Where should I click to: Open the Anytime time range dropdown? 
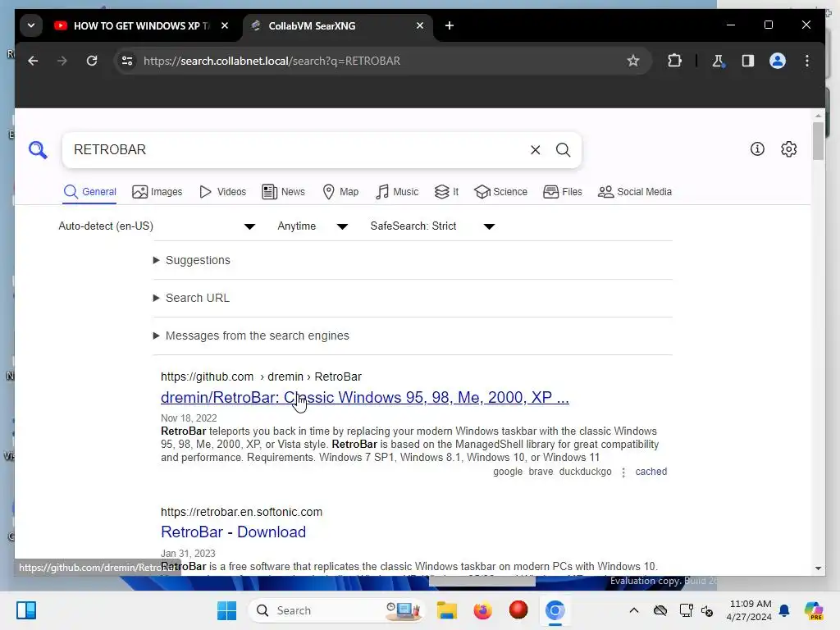[313, 226]
